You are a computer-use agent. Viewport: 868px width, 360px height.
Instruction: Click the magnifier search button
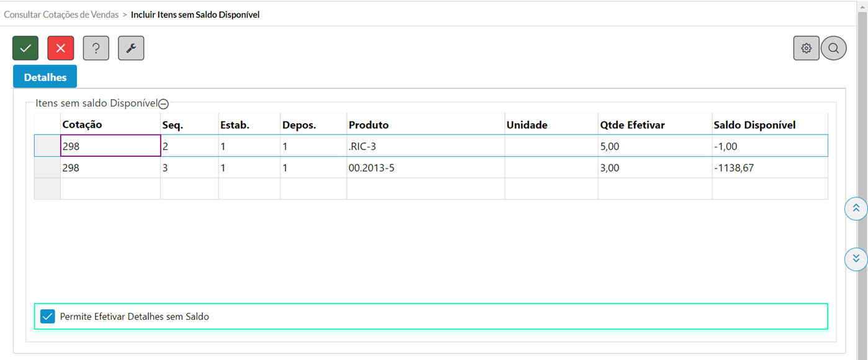coord(834,48)
